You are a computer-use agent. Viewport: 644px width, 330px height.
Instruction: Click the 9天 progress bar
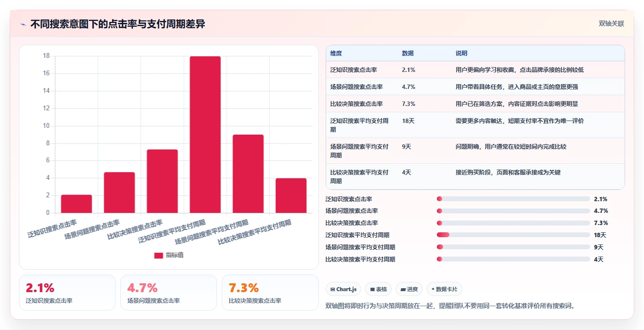pos(513,247)
